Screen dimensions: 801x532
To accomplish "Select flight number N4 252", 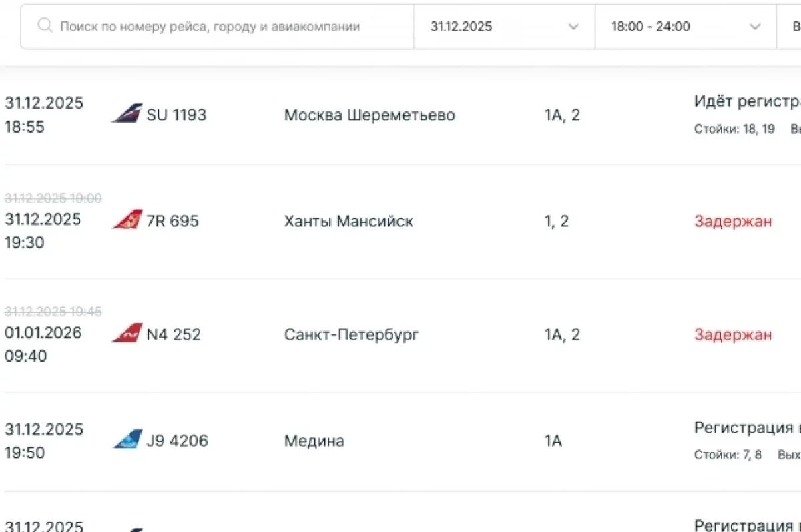I will [x=174, y=334].
